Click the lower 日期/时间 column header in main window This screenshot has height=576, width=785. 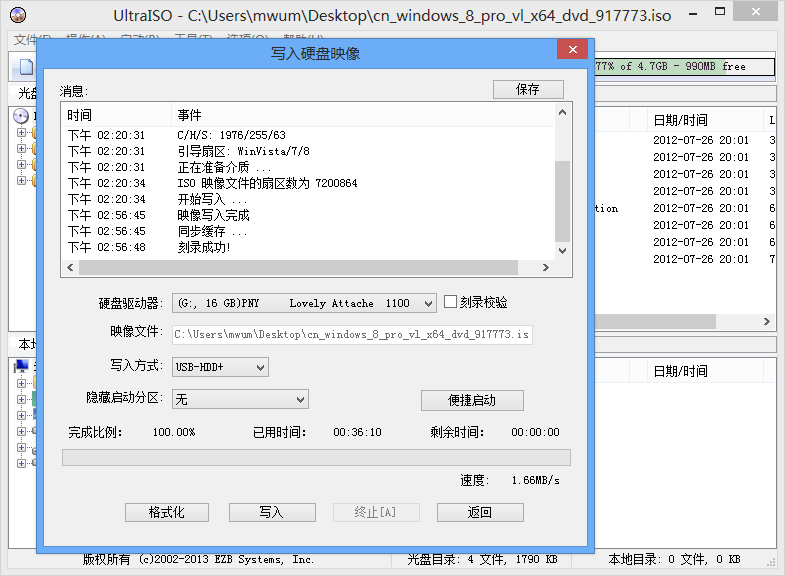point(704,371)
